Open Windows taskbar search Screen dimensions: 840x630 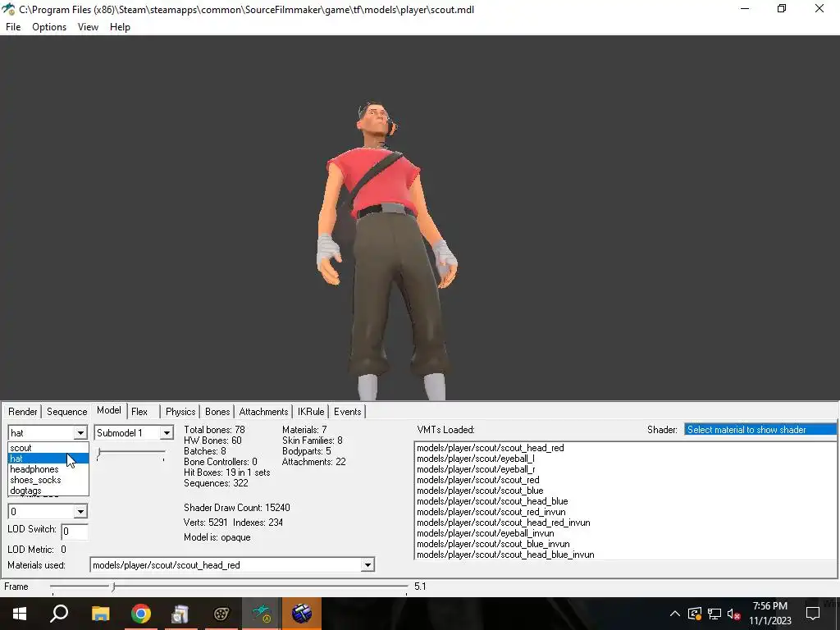(x=59, y=614)
